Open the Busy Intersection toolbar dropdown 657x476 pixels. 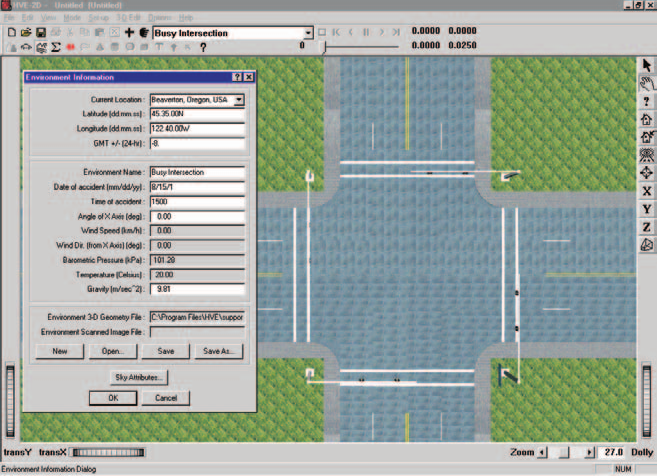coord(308,33)
